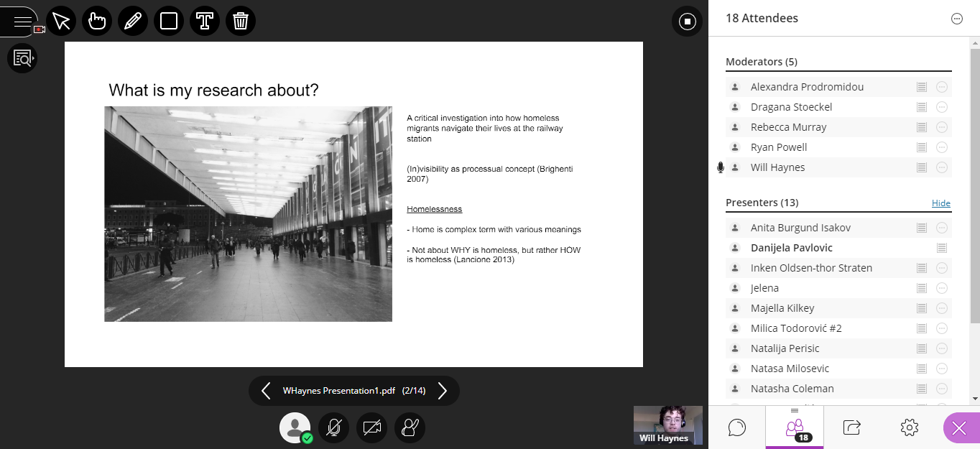
Task: Choose the pencil drawing tool
Action: coord(133,21)
